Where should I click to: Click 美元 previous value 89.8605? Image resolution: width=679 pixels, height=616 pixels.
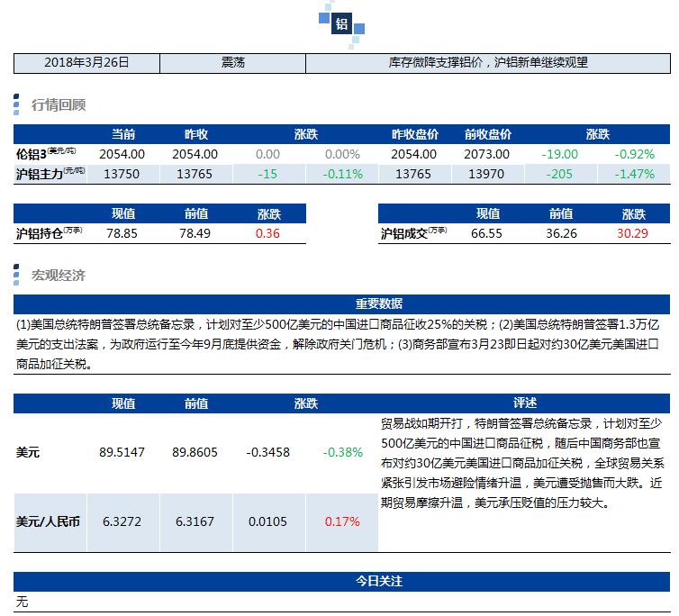(x=195, y=452)
